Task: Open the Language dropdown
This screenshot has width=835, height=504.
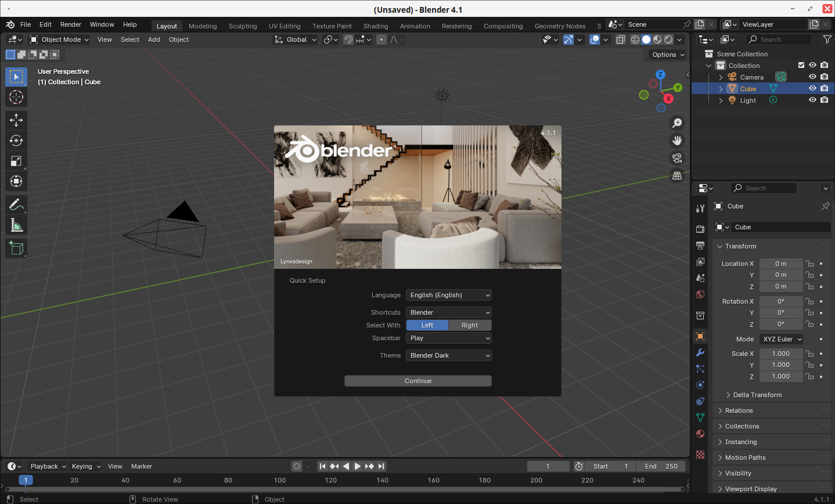Action: point(449,295)
